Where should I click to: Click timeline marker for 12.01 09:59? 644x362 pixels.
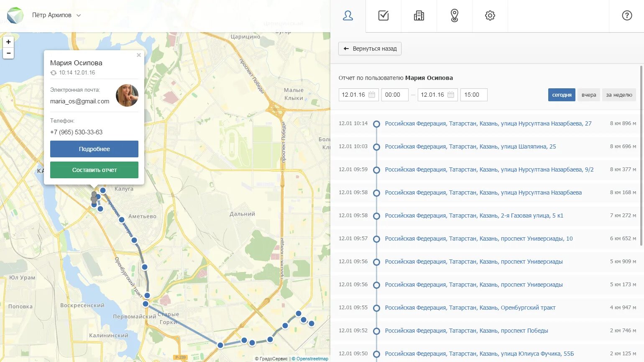(376, 170)
